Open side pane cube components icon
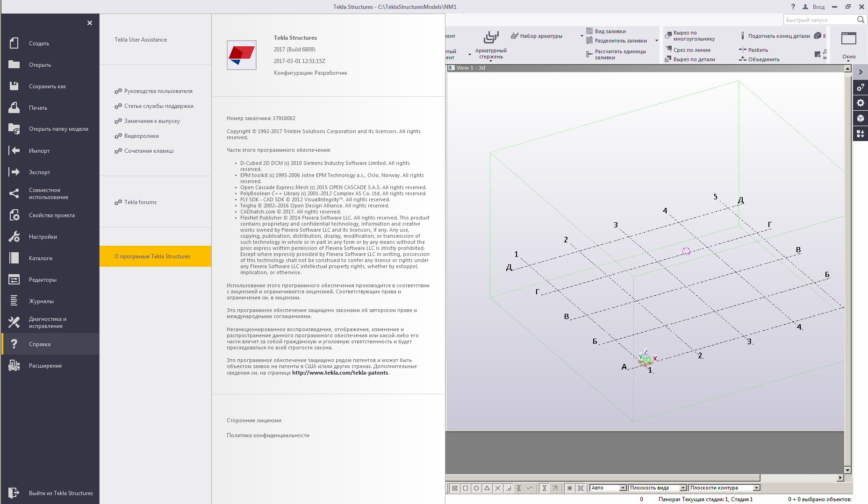This screenshot has width=868, height=504. point(861,118)
